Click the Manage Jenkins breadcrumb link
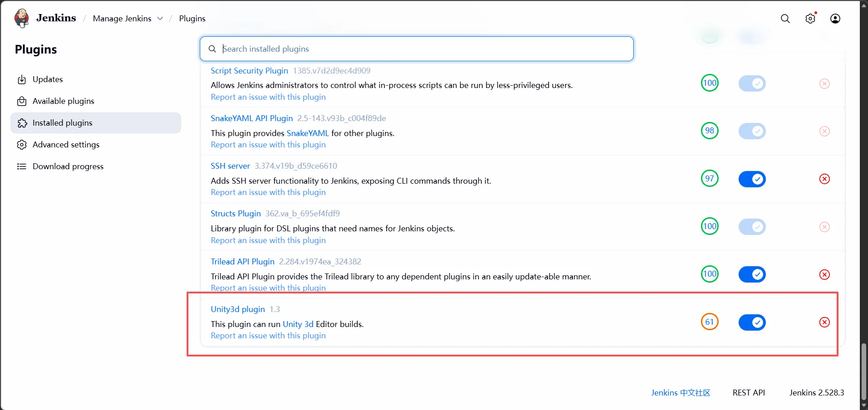The image size is (868, 410). 122,19
